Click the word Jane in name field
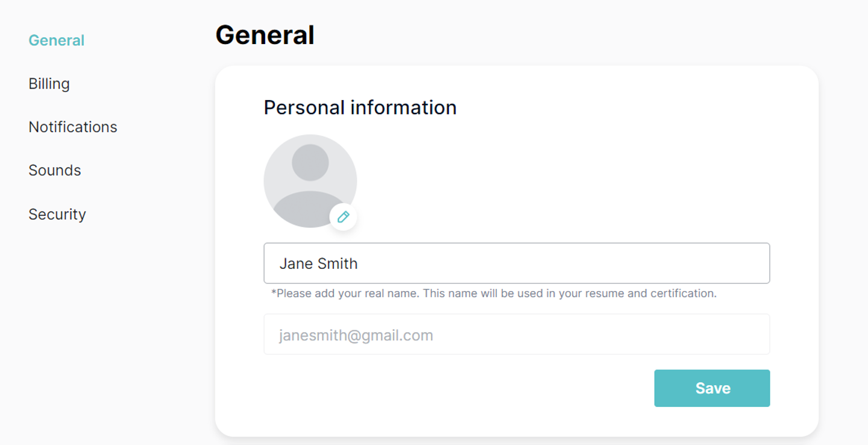The image size is (868, 445). click(x=296, y=264)
